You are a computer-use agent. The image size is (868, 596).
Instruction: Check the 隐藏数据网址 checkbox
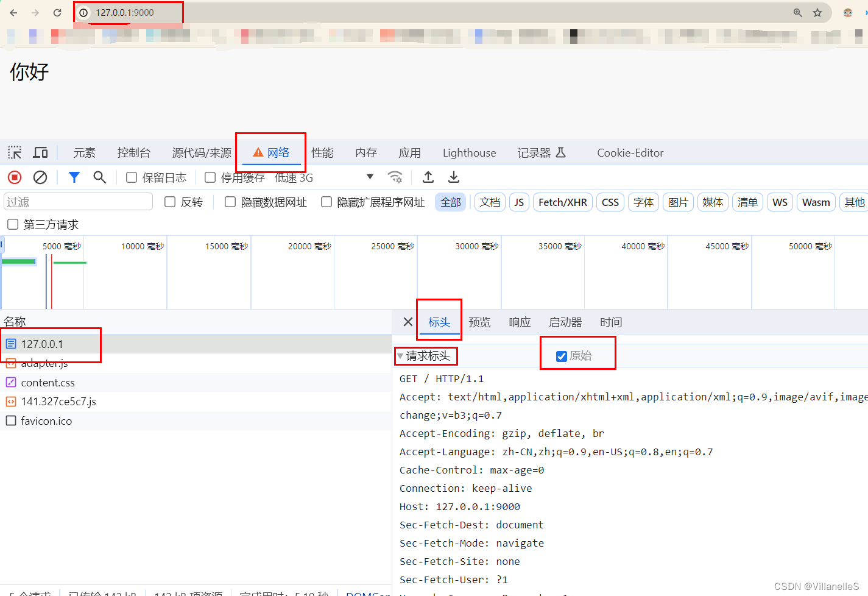pyautogui.click(x=230, y=202)
